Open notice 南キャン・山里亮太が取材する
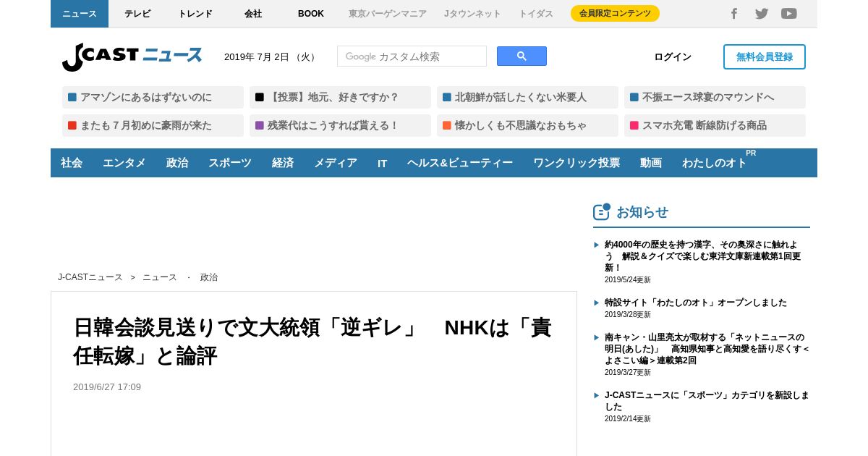Image resolution: width=868 pixels, height=456 pixels. (707, 349)
